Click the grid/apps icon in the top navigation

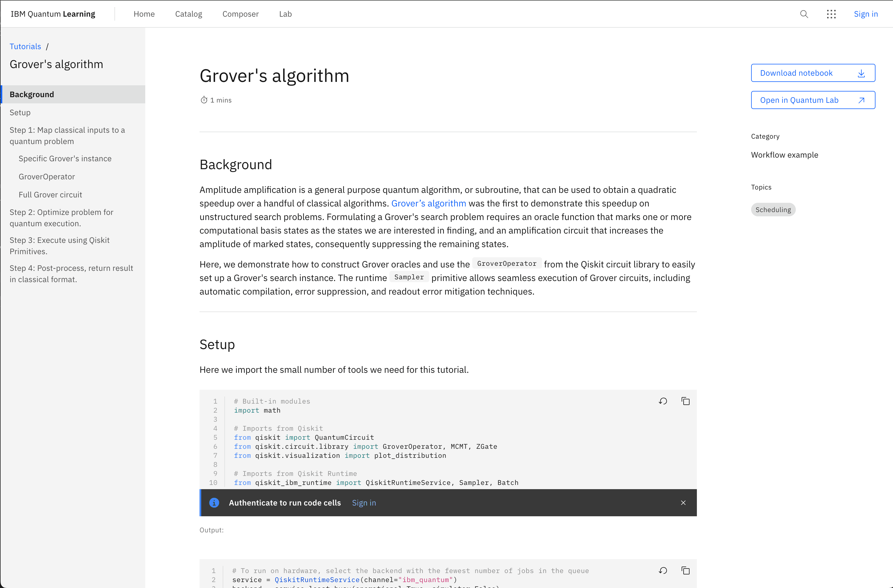pos(831,14)
